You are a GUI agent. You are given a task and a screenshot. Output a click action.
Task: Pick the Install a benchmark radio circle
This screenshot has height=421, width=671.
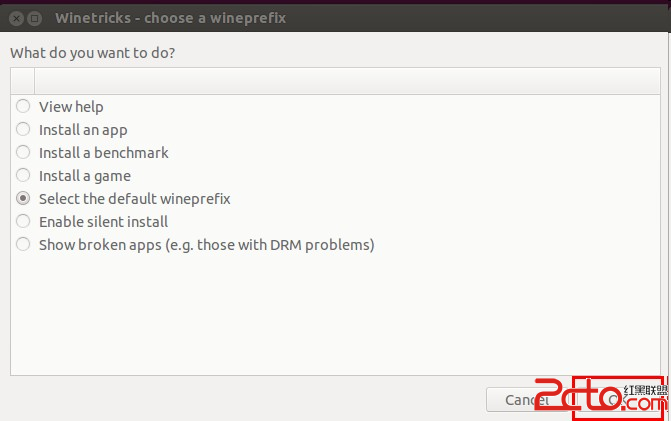(x=23, y=152)
